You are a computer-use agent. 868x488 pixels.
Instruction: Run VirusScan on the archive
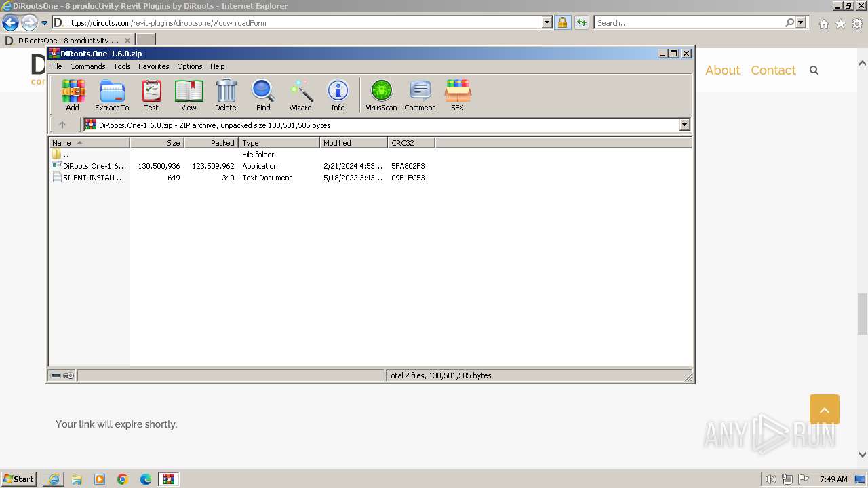[x=381, y=95]
